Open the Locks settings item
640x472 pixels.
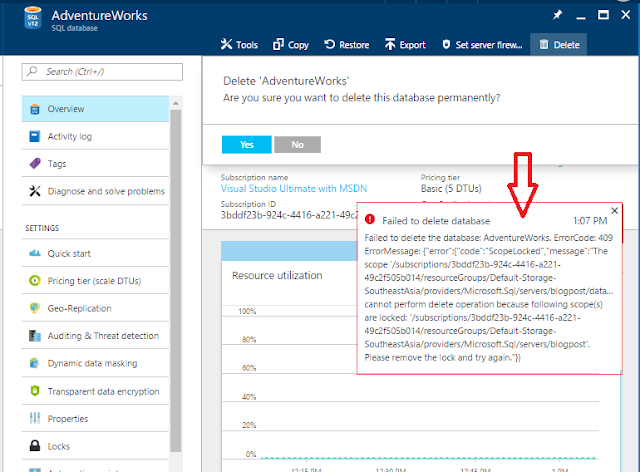pyautogui.click(x=95, y=446)
